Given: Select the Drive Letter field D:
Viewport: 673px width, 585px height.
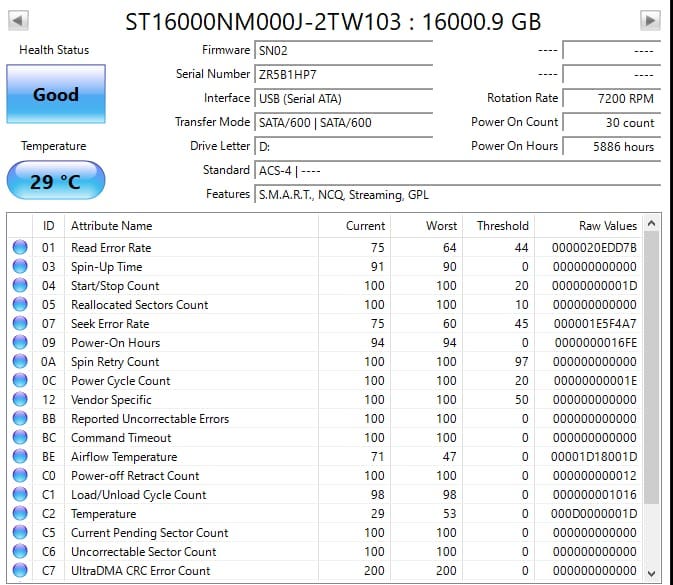Looking at the screenshot, I should 343,147.
